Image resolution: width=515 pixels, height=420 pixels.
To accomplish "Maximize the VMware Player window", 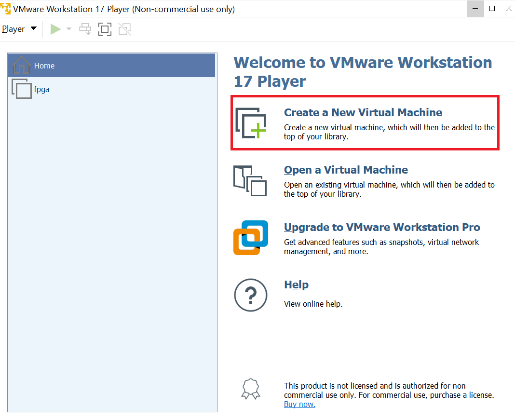I will pos(492,9).
